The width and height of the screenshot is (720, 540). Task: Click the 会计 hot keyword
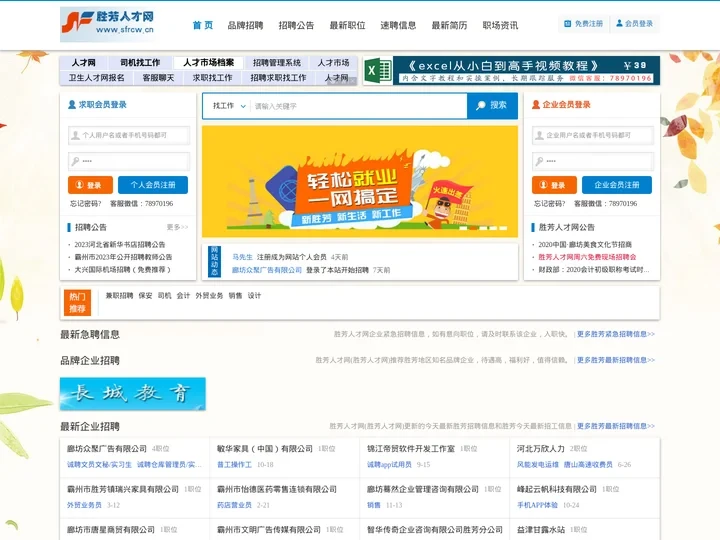(183, 296)
